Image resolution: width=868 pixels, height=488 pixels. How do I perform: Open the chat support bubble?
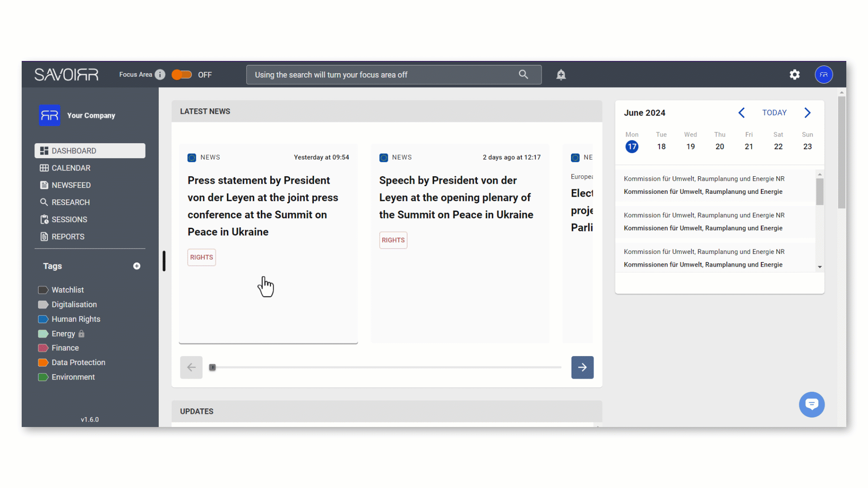pos(812,404)
